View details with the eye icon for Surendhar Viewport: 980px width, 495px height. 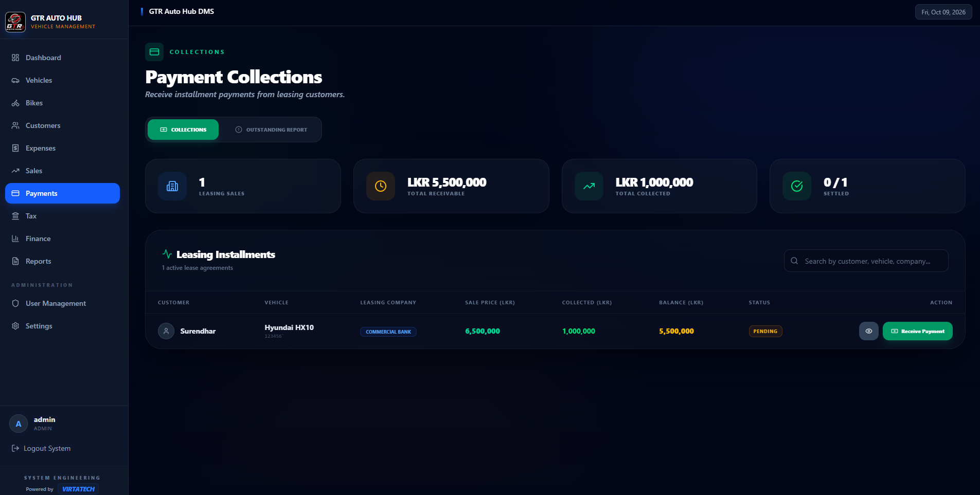[869, 331]
